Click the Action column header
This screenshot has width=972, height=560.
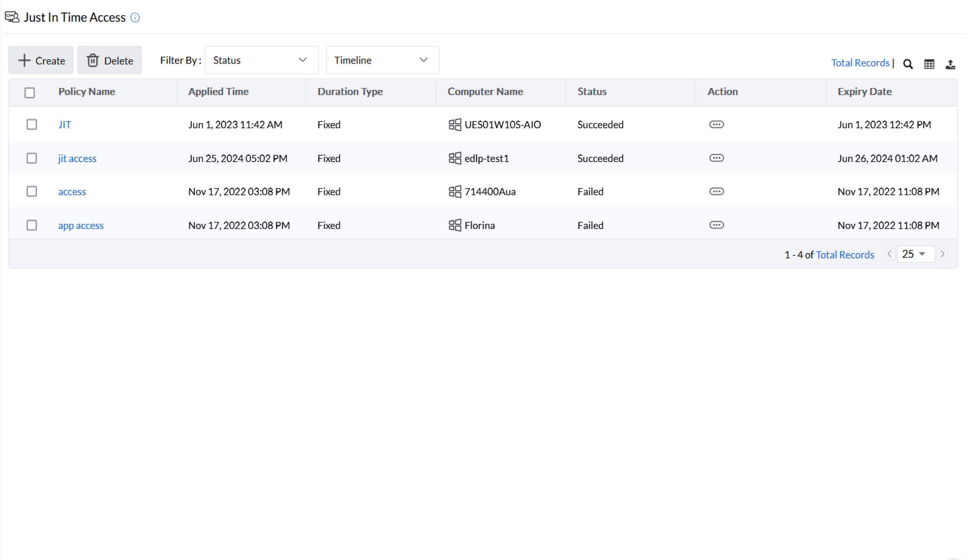pos(722,92)
